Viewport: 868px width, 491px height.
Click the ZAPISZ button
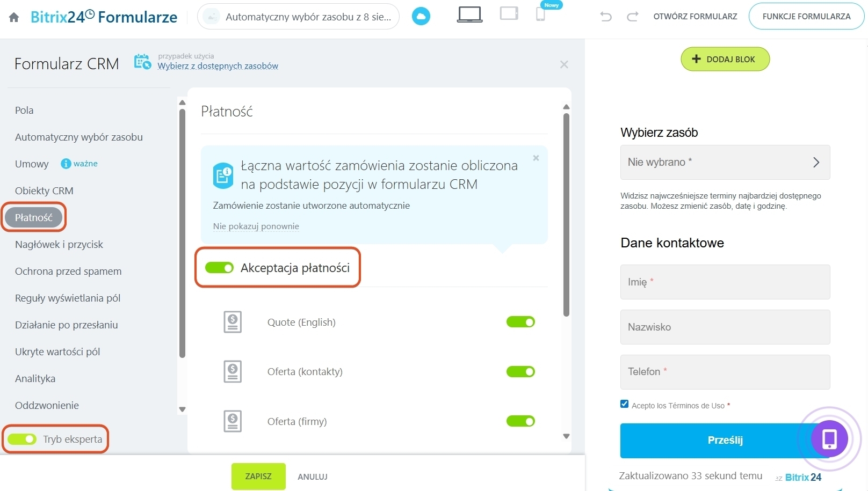[258, 477]
